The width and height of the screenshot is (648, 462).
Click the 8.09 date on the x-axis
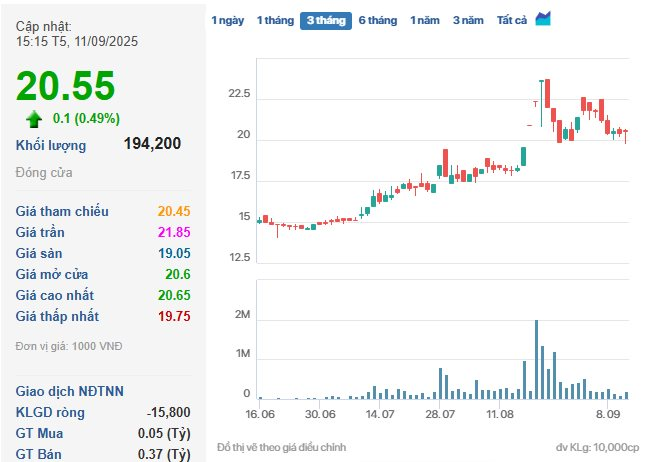[x=607, y=413]
